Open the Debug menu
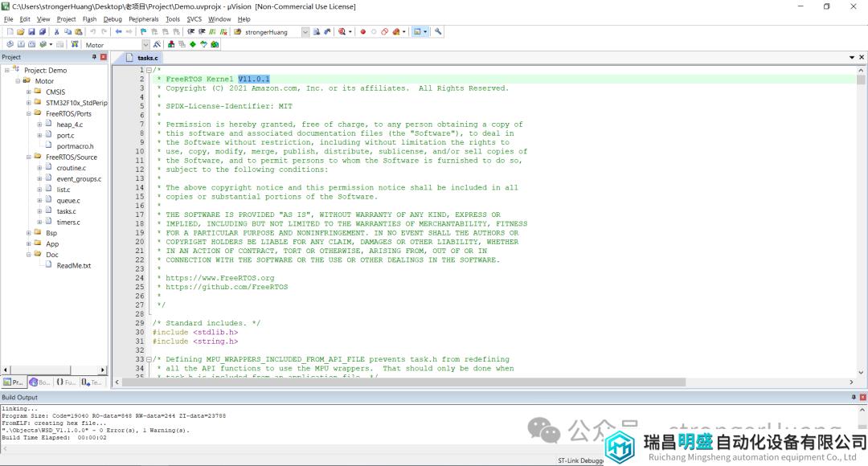 pyautogui.click(x=113, y=19)
